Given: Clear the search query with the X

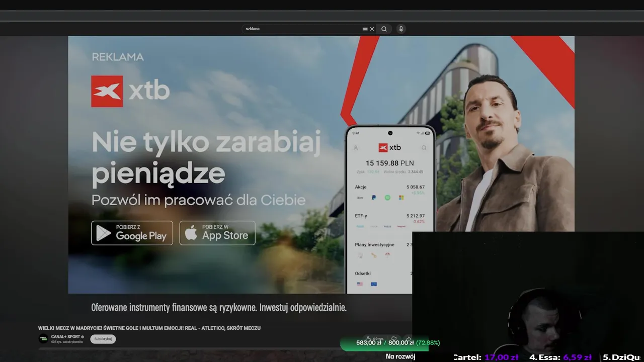Looking at the screenshot, I should pyautogui.click(x=372, y=29).
